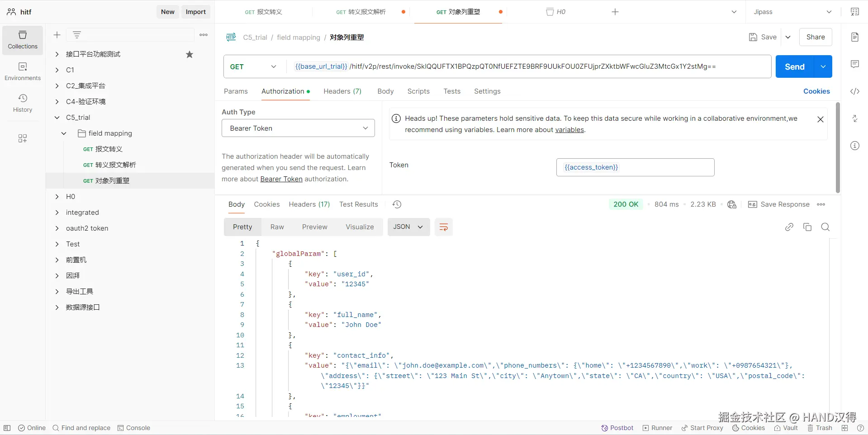Click the Token input field
Image resolution: width=868 pixels, height=435 pixels.
click(x=635, y=167)
